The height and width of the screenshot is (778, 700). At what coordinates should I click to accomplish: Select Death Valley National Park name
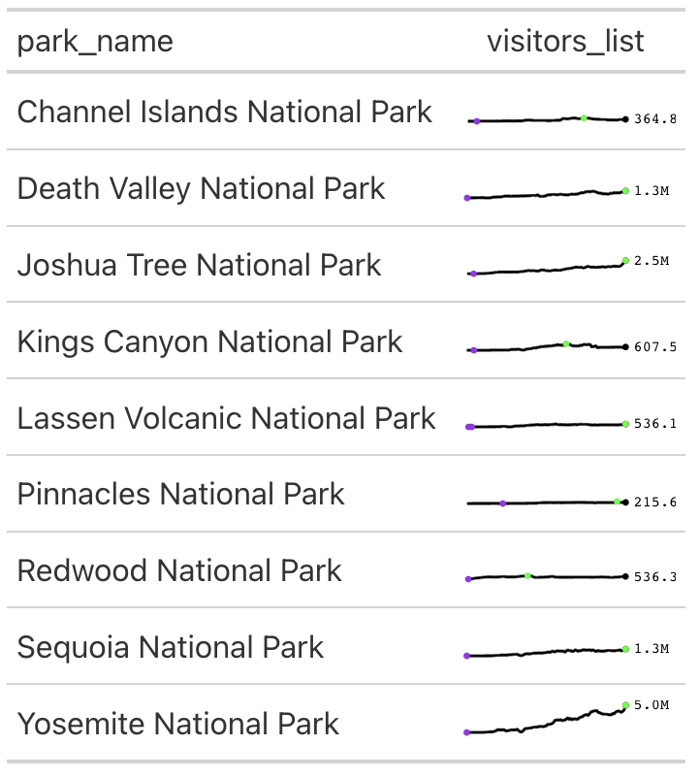201,188
